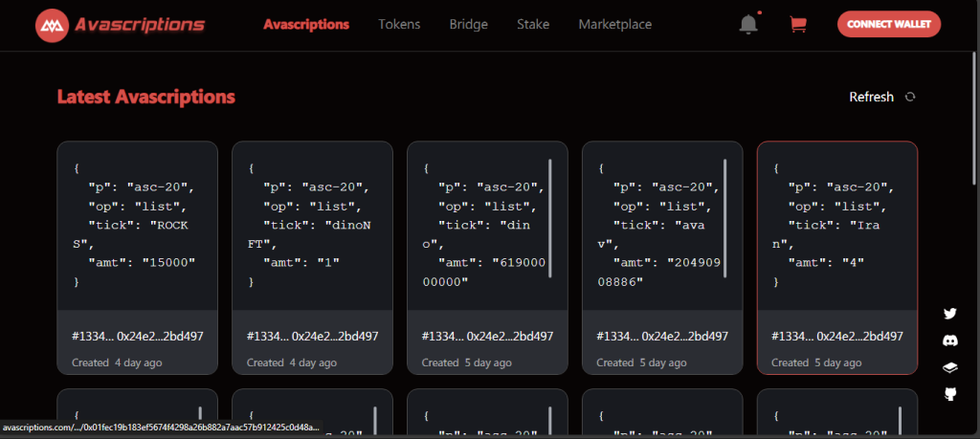980x439 pixels.
Task: Switch to the Tokens tab
Action: (399, 25)
